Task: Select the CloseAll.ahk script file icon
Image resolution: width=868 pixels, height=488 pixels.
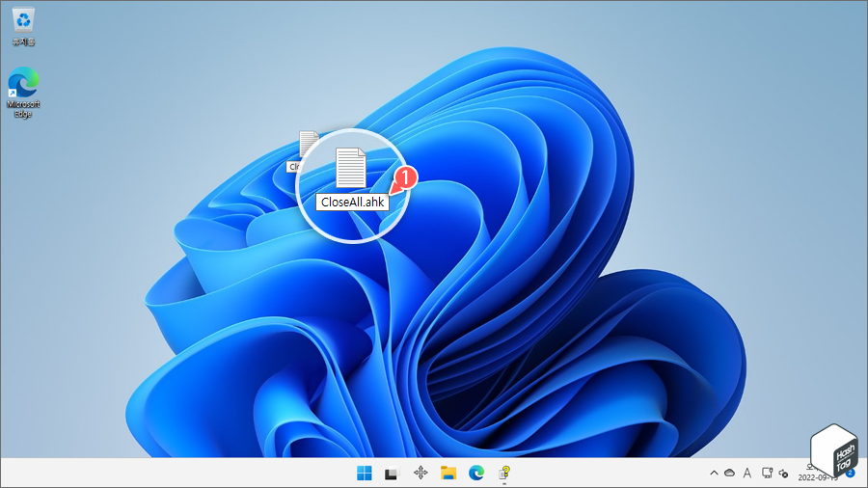Action: (350, 168)
